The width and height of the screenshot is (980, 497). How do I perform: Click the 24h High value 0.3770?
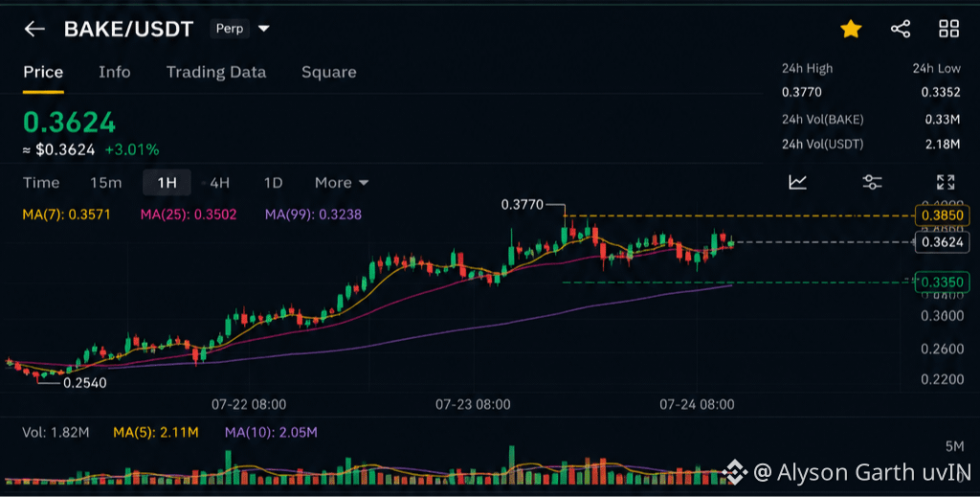802,93
